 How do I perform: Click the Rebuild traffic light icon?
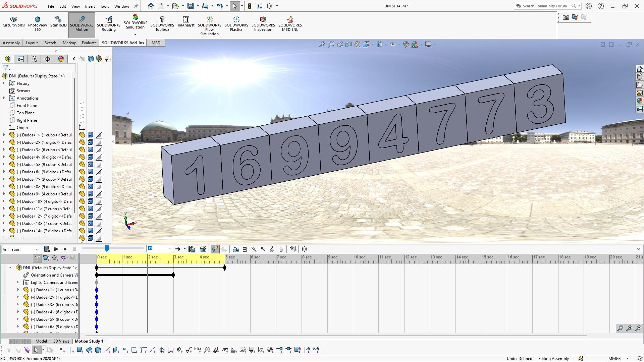(250, 6)
